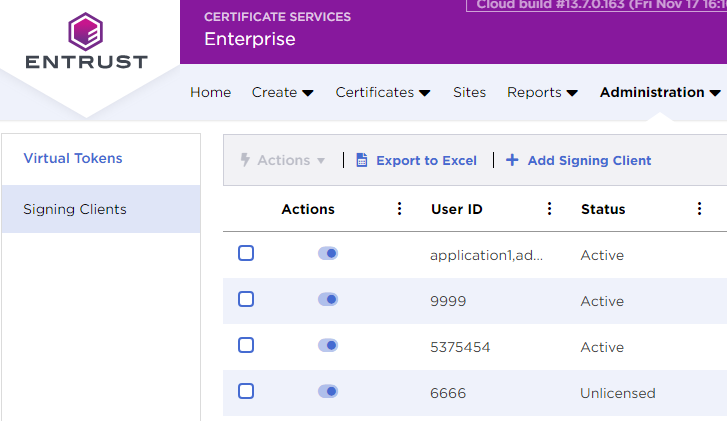This screenshot has width=727, height=421.
Task: Open Actions column options menu
Action: pos(399,209)
